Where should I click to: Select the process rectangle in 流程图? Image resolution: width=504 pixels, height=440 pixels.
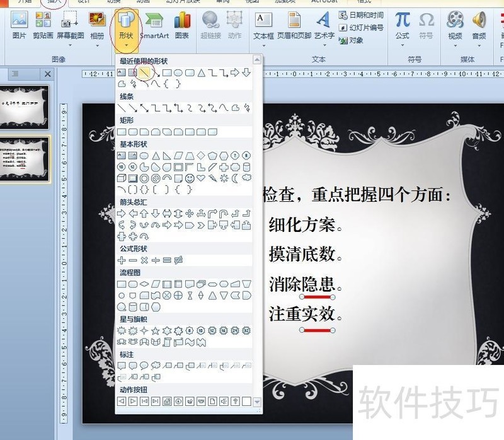[122, 284]
